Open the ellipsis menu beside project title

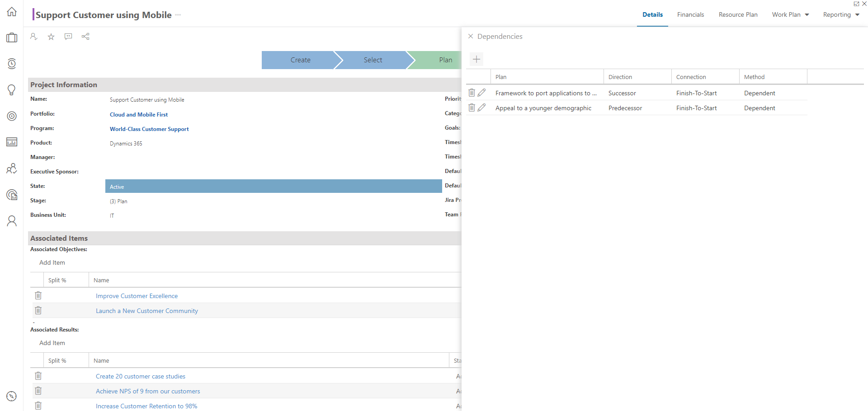point(178,15)
